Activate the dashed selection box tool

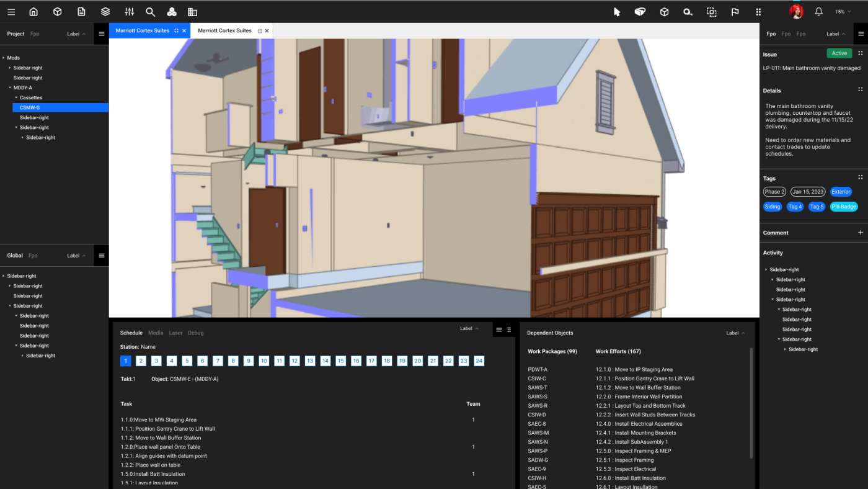pos(711,12)
